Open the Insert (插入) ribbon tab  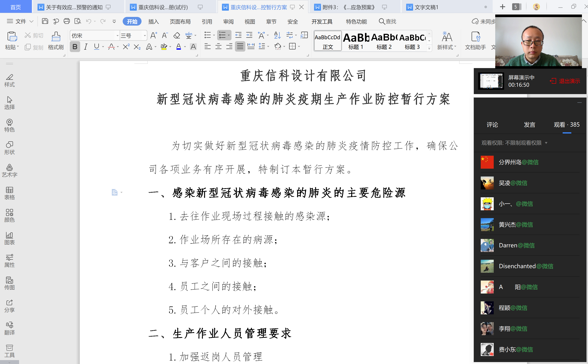[x=153, y=21]
